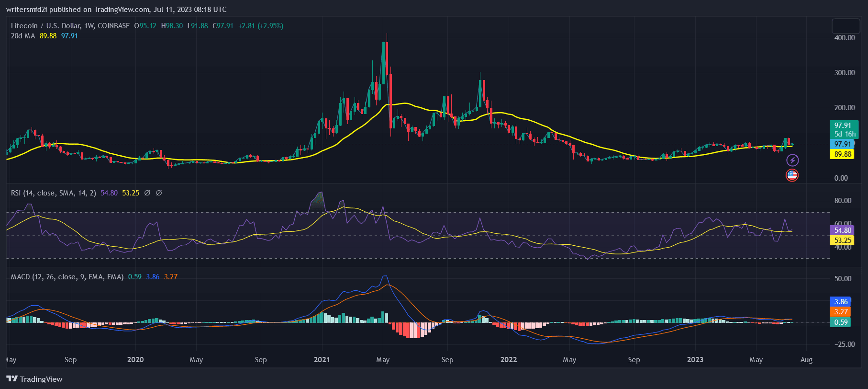
Task: Select the MACD indicator legend label
Action: click(67, 277)
